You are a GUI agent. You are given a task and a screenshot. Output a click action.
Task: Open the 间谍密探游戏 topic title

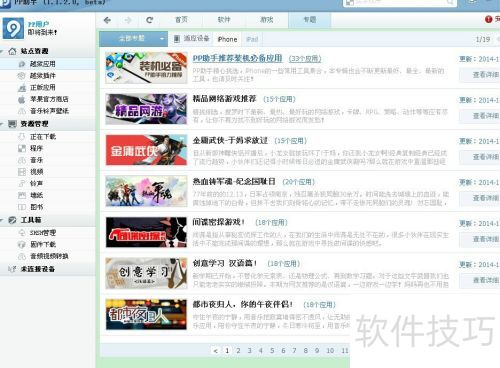pos(219,222)
